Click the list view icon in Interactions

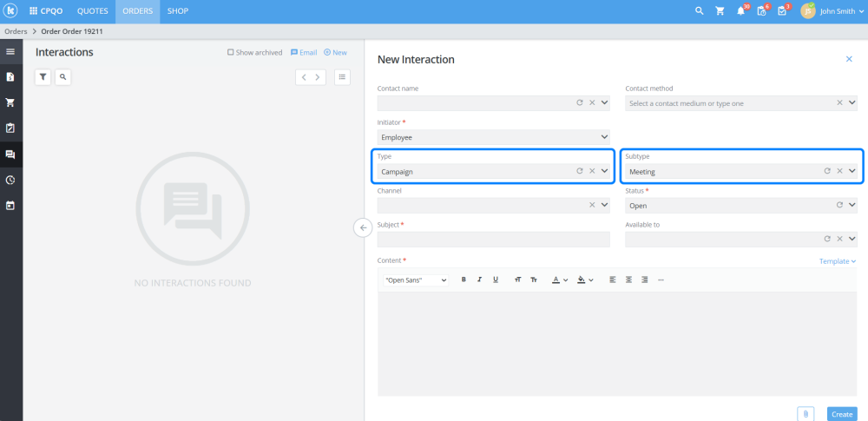[x=343, y=77]
